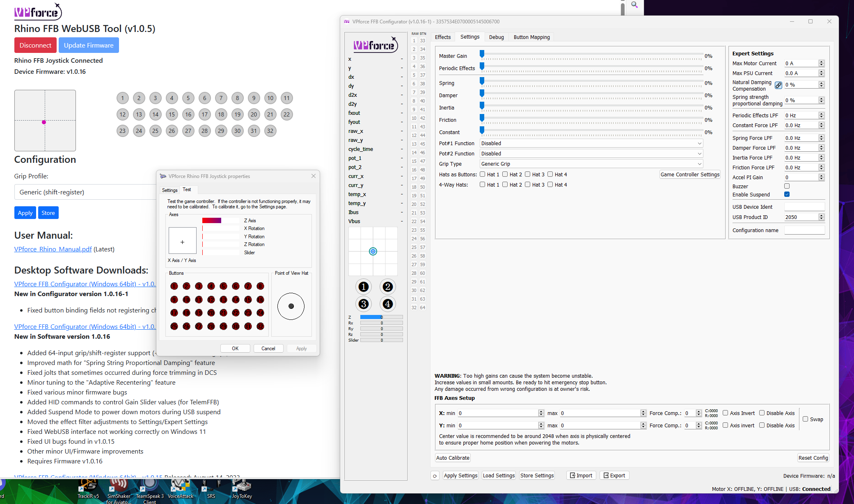Check the Swap axes checkbox
854x504 pixels.
tap(805, 419)
